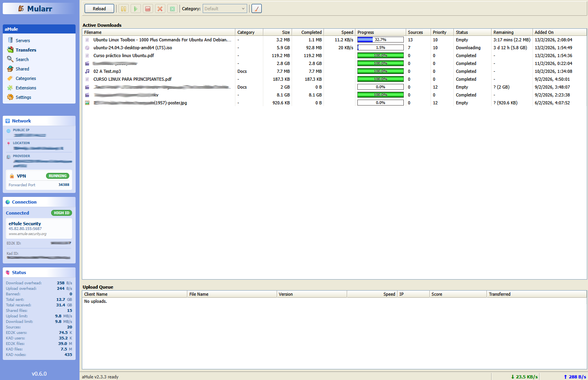Click the red Stop download icon
588x380 pixels.
148,9
